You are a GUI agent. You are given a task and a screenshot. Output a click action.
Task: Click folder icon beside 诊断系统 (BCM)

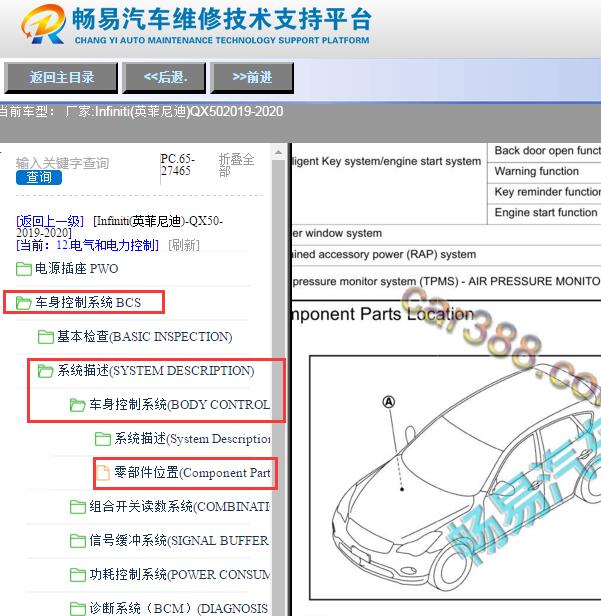coord(77,609)
